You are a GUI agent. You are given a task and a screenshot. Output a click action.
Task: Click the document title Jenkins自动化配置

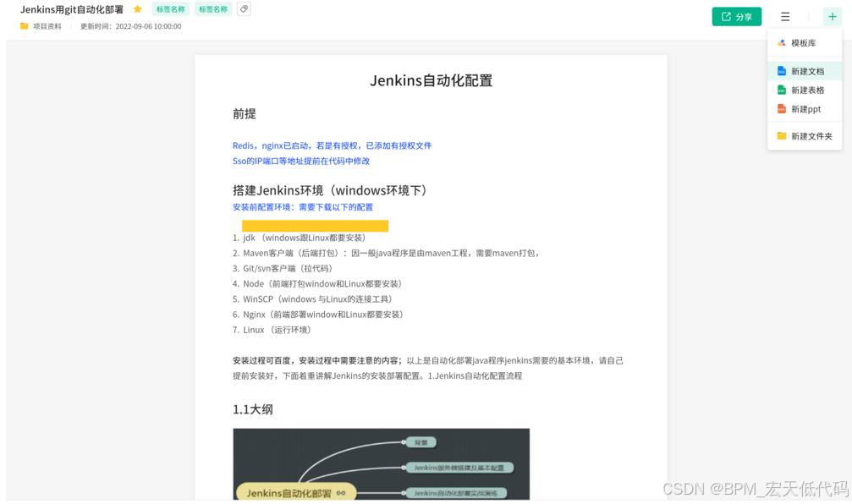(431, 80)
